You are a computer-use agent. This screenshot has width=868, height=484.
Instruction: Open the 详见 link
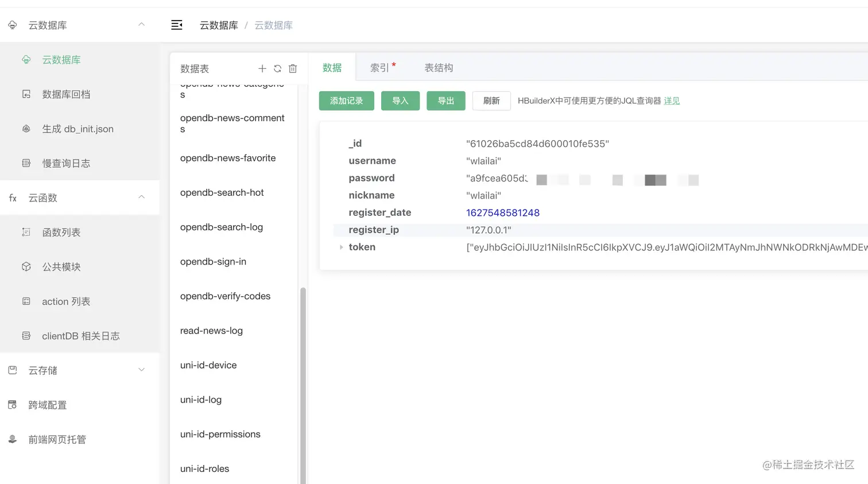pyautogui.click(x=672, y=100)
